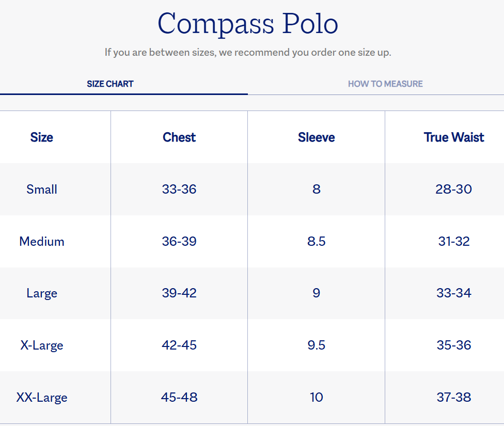The height and width of the screenshot is (426, 504).
Task: Select the 33-36 chest measurement for Small
Action: point(179,189)
